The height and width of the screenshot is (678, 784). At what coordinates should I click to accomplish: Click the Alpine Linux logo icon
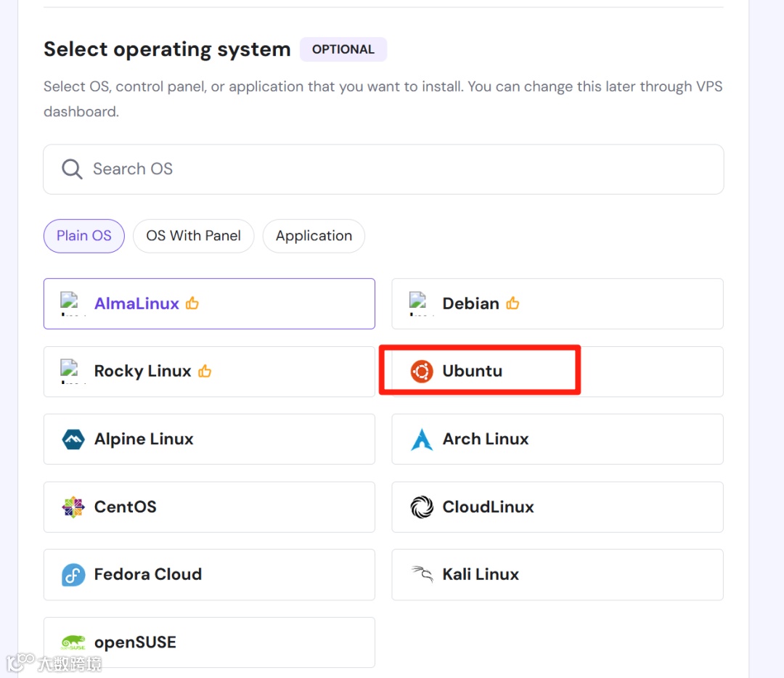[x=73, y=439]
